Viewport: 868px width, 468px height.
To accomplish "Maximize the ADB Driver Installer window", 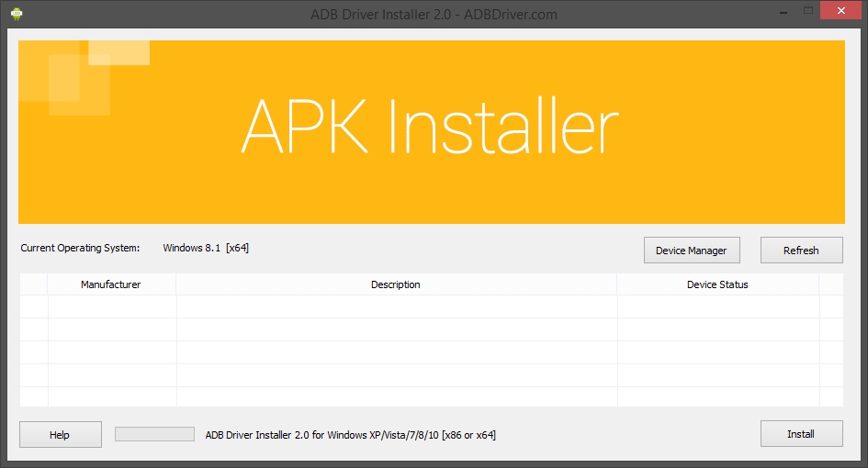I will pos(808,11).
